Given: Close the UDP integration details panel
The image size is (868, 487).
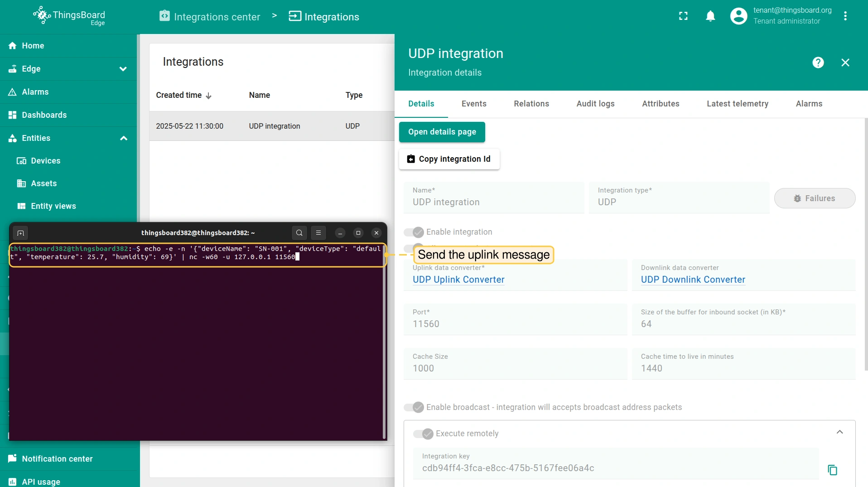Looking at the screenshot, I should click(845, 63).
